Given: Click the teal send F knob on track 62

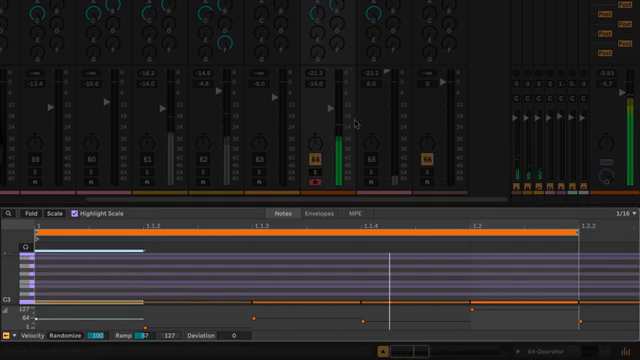Looking at the screenshot, I should (x=224, y=43).
